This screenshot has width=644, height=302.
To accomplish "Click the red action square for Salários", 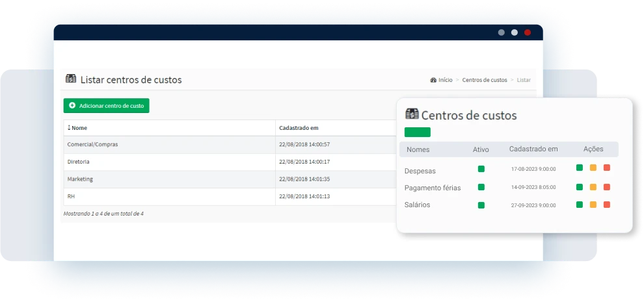I will 607,205.
